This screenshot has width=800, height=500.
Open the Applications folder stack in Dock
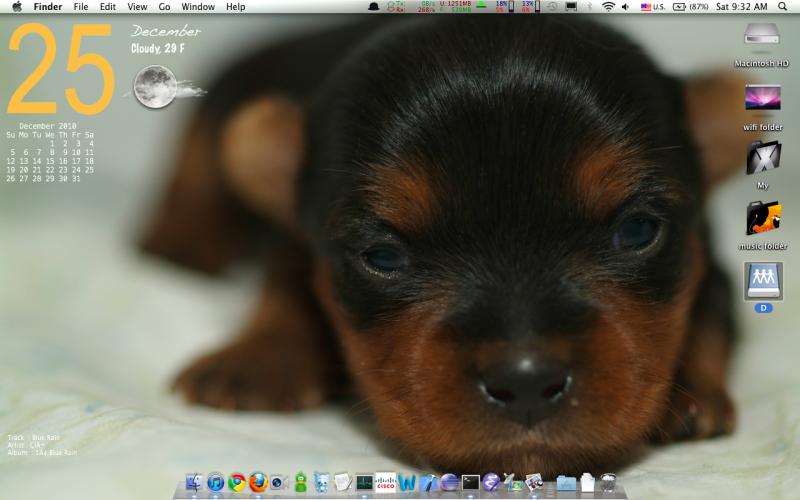point(566,483)
